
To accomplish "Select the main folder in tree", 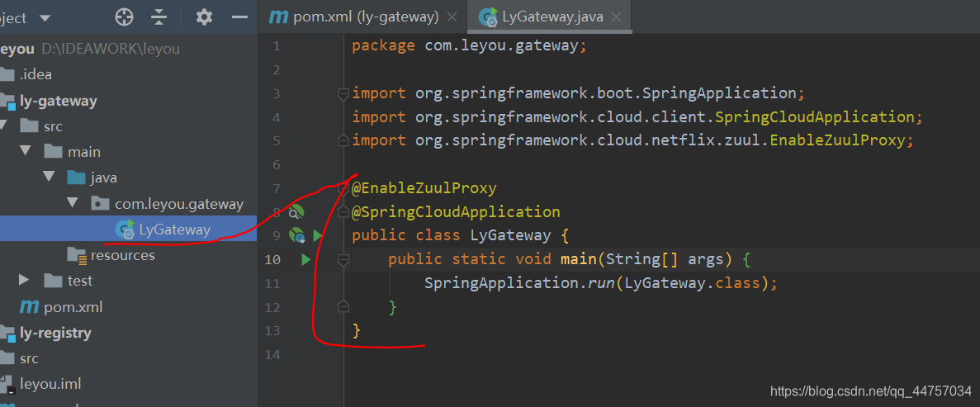I will pyautogui.click(x=83, y=153).
